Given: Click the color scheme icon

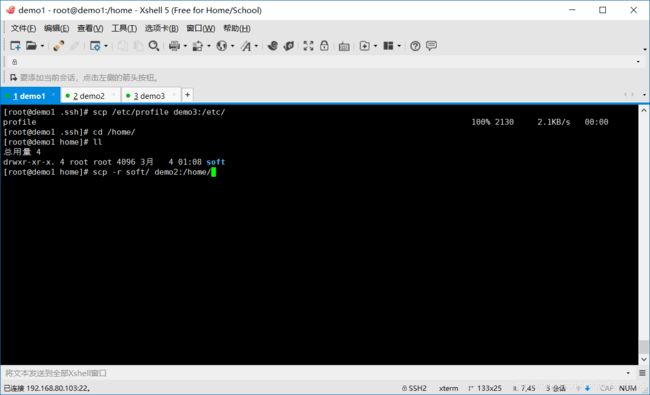Looking at the screenshot, I should pyautogui.click(x=198, y=46).
